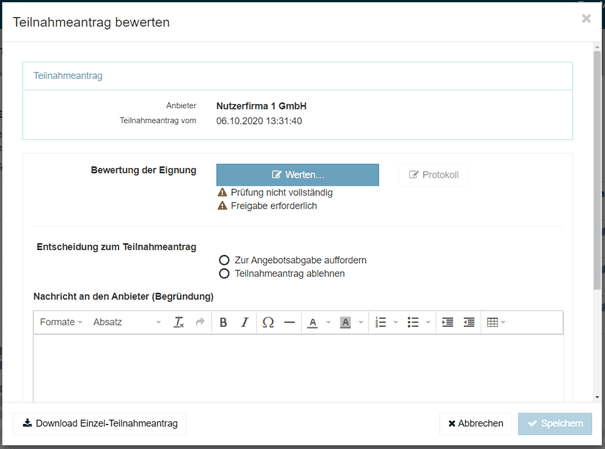The image size is (605, 449).
Task: Click the text color button
Action: point(313,323)
